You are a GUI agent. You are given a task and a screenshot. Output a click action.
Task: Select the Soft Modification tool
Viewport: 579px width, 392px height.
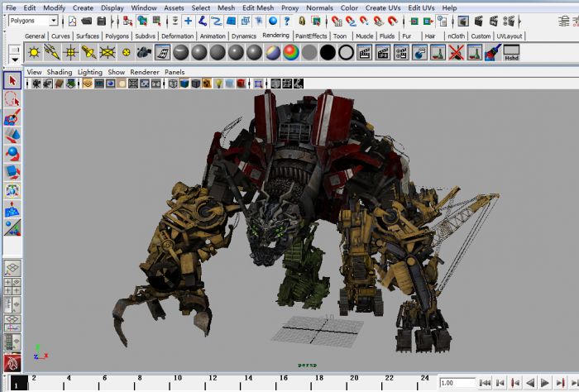point(12,209)
